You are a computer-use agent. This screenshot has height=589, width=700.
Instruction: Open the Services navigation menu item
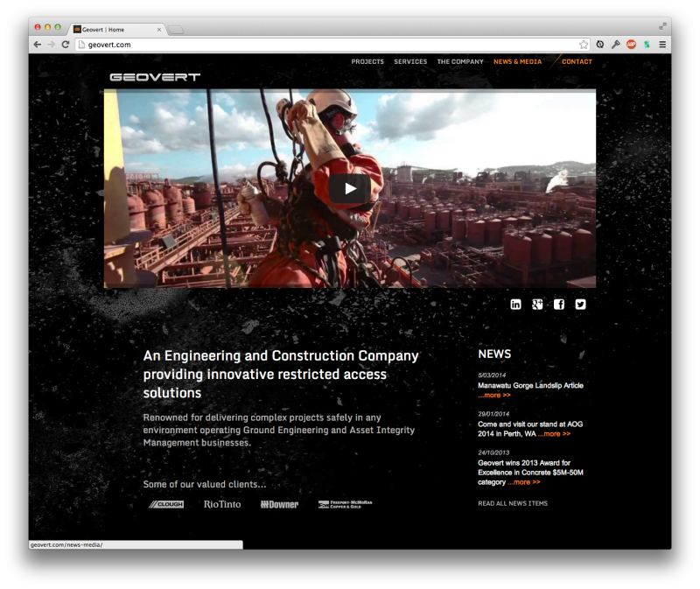(x=410, y=62)
